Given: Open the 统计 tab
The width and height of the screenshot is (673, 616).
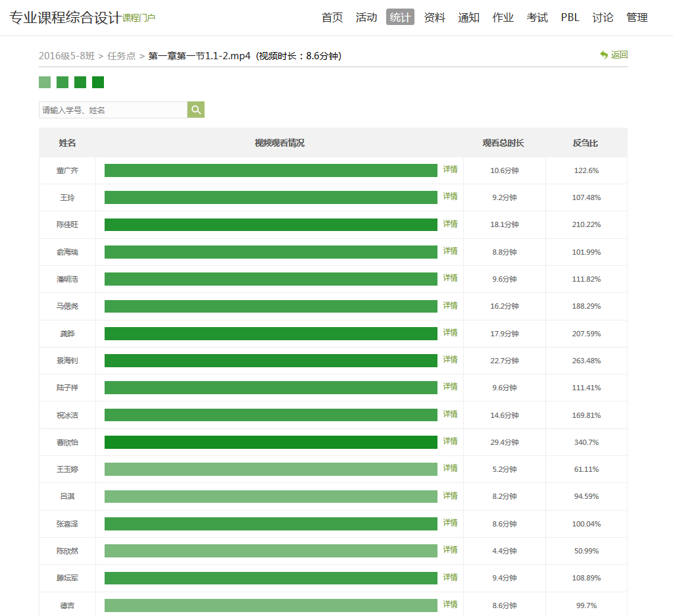Looking at the screenshot, I should point(400,18).
